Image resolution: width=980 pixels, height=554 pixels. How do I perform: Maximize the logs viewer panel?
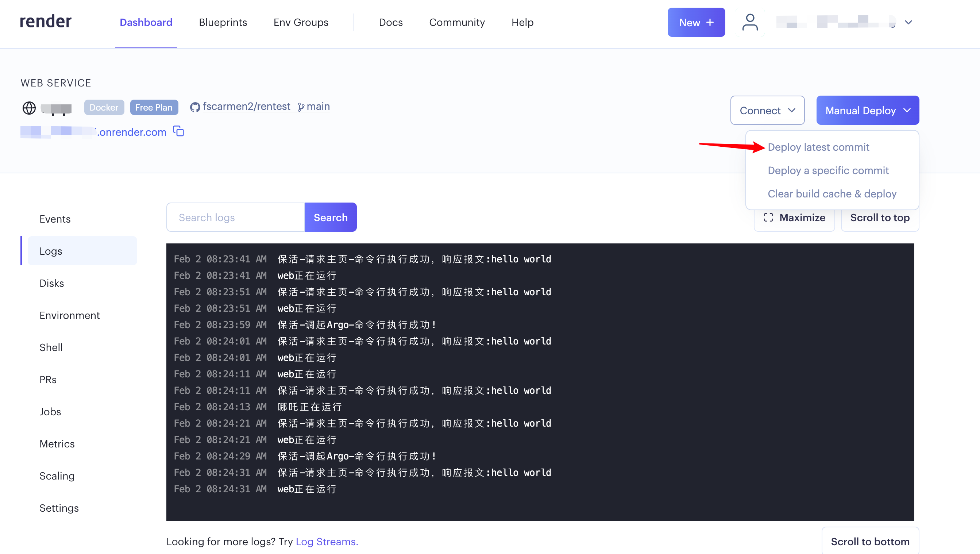[794, 217]
